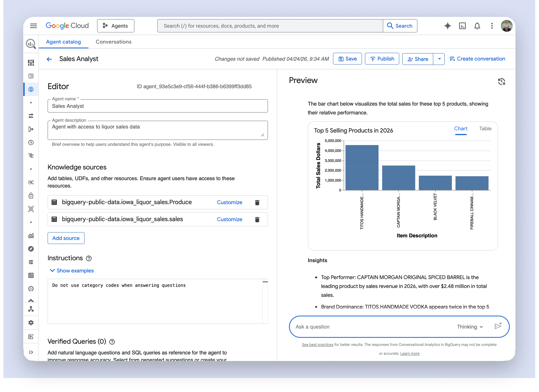
Task: Click the Search button
Action: point(400,26)
